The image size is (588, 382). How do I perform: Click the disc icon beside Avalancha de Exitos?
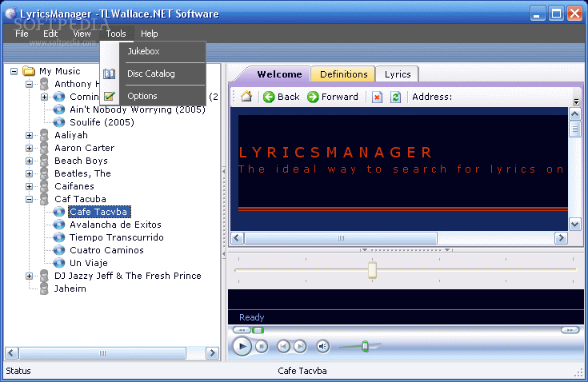click(59, 225)
